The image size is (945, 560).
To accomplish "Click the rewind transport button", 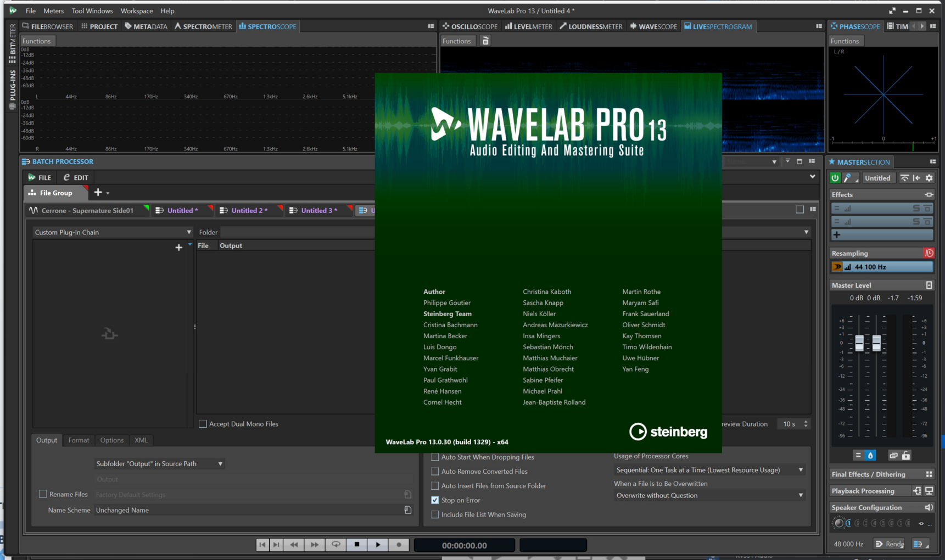I will point(294,545).
